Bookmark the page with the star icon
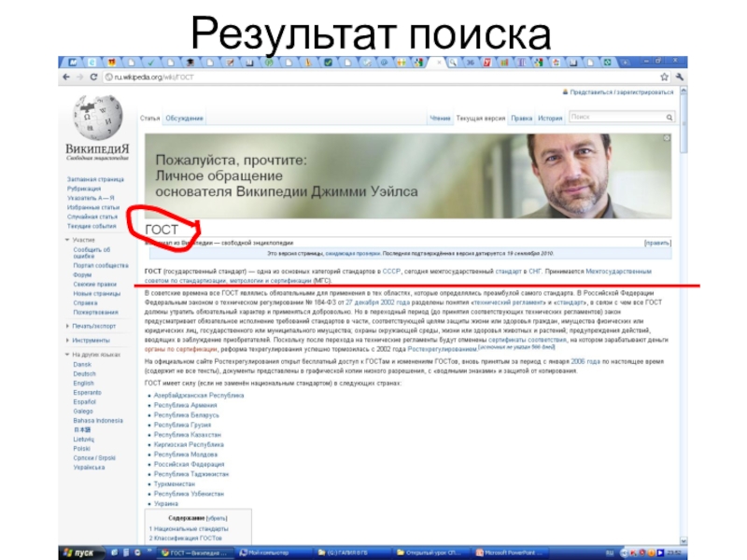This screenshot has width=747, height=560. 664,77
